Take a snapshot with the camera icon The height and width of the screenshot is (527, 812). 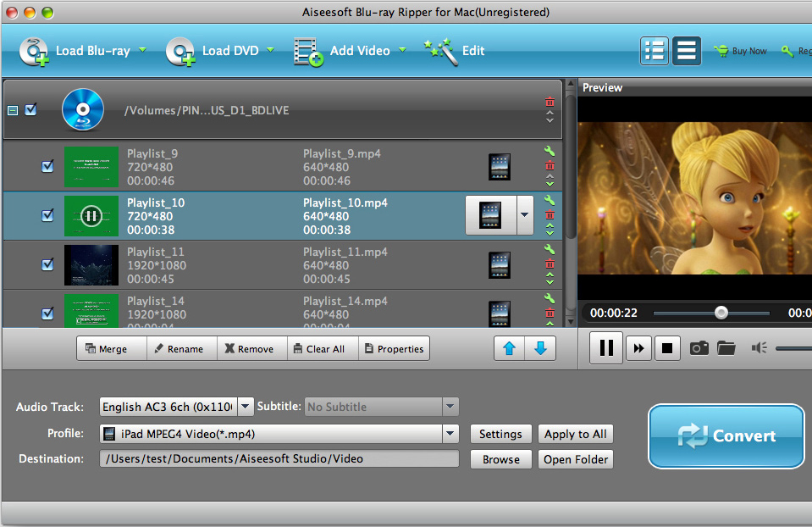[x=699, y=347]
